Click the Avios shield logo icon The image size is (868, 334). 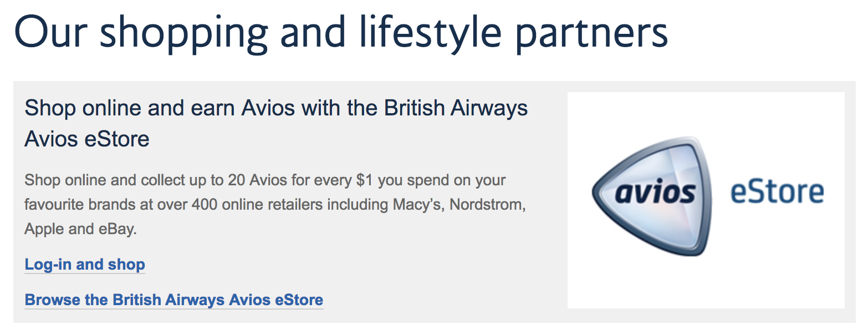pos(652,195)
